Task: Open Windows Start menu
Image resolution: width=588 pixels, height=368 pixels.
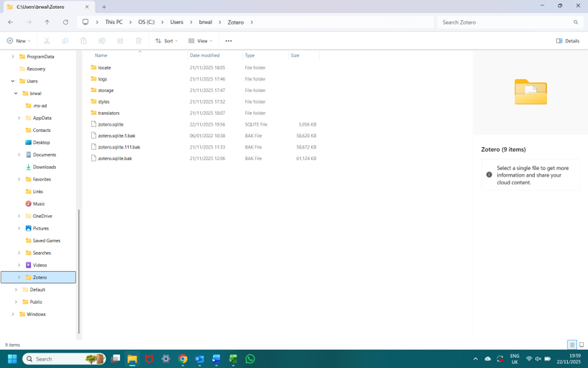Action: [x=13, y=359]
